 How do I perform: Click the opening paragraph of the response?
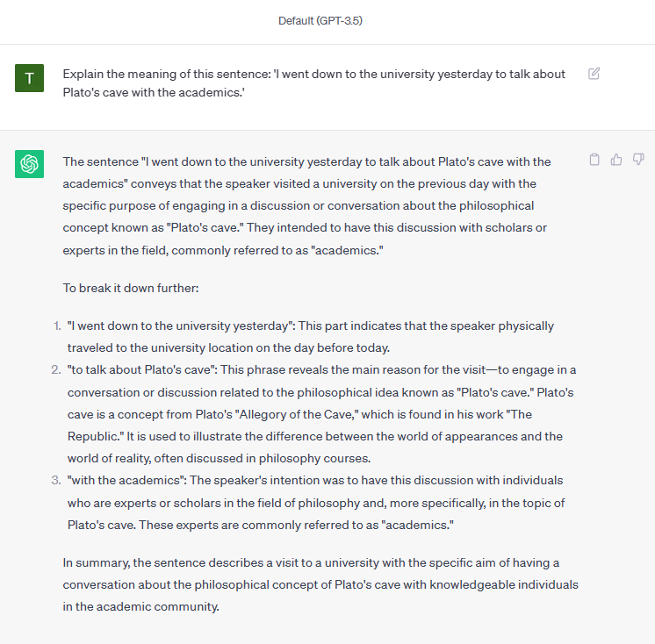pos(306,205)
